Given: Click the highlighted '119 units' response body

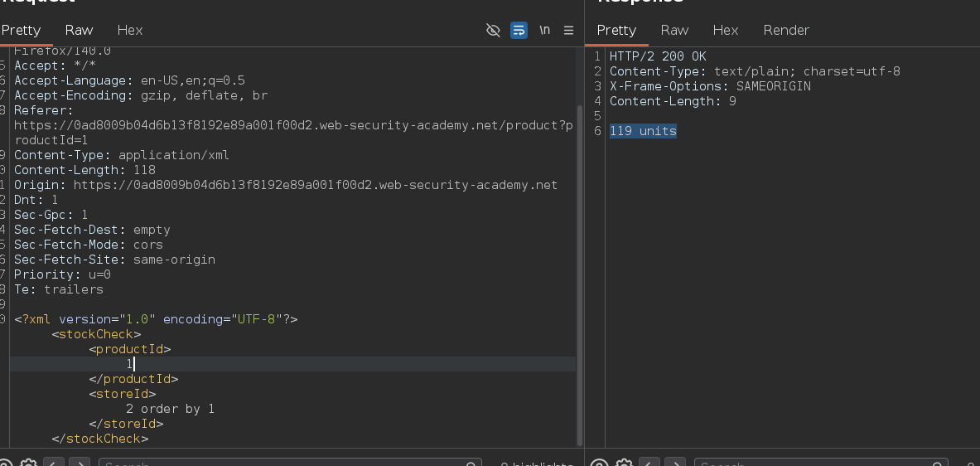Looking at the screenshot, I should tap(643, 131).
